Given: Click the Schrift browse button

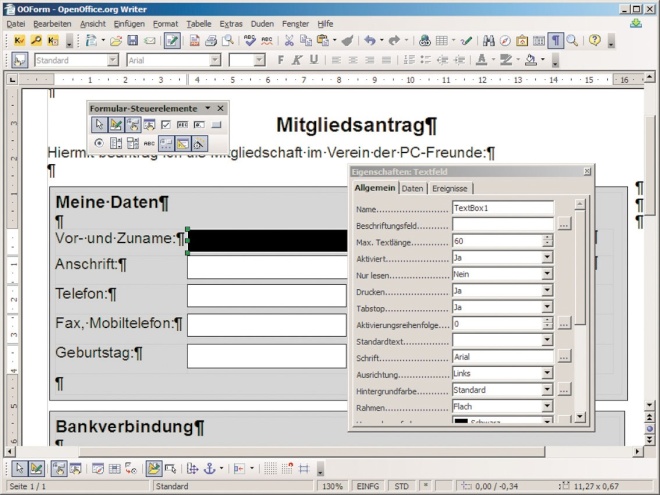Looking at the screenshot, I should (564, 357).
